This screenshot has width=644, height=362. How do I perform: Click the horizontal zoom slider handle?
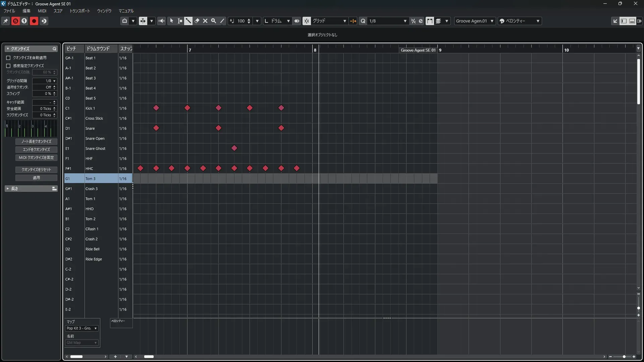pyautogui.click(x=624, y=357)
